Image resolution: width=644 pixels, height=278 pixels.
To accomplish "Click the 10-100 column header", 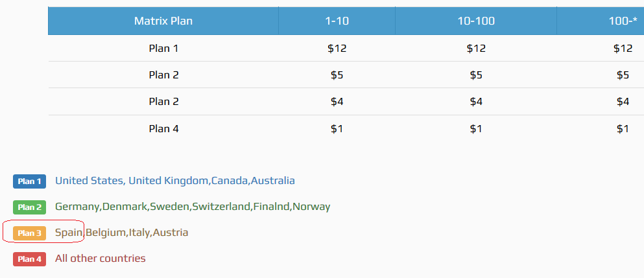I will (x=475, y=21).
